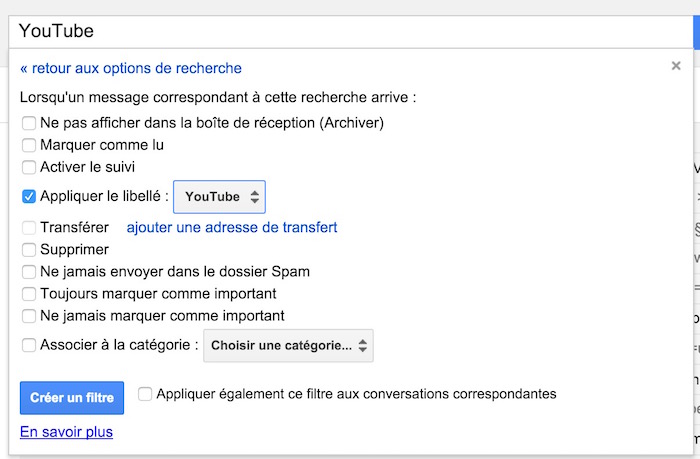Click the 'Créer un filtre' button
The width and height of the screenshot is (700, 459).
(x=72, y=398)
